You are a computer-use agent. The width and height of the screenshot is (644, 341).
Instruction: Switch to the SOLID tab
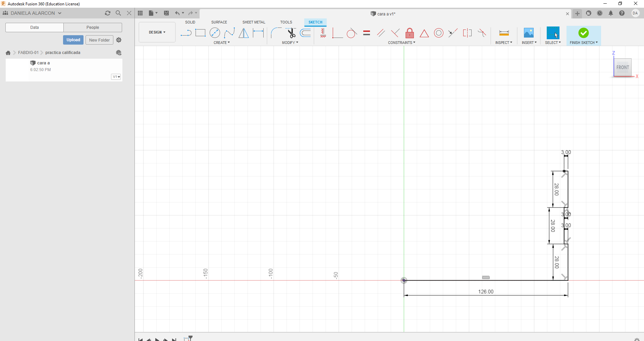click(190, 22)
